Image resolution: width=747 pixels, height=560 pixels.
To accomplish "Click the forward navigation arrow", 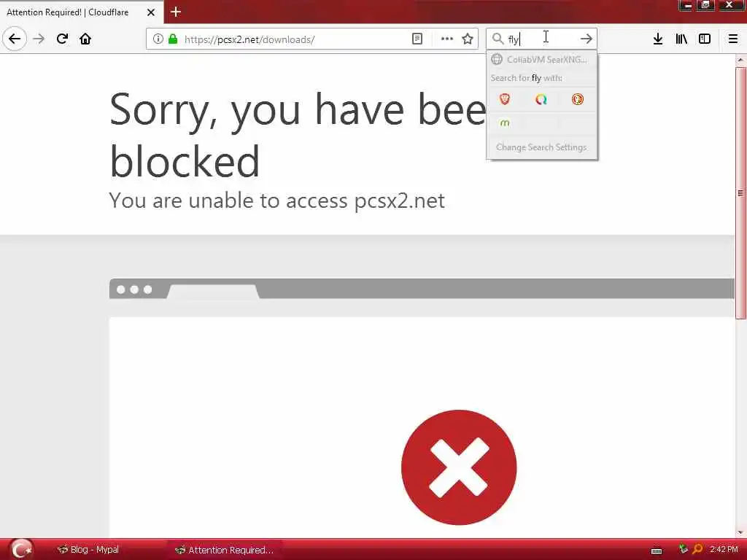I will click(x=39, y=39).
